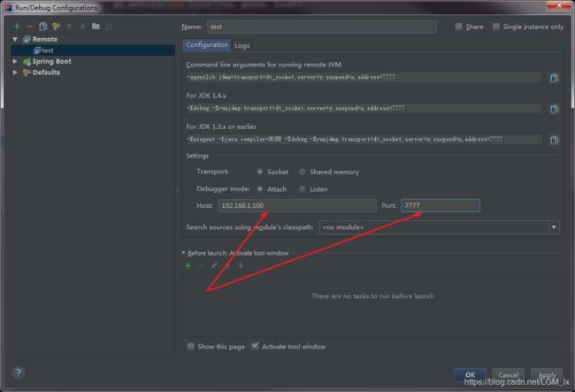Choose Listen debugger mode

[x=303, y=188]
